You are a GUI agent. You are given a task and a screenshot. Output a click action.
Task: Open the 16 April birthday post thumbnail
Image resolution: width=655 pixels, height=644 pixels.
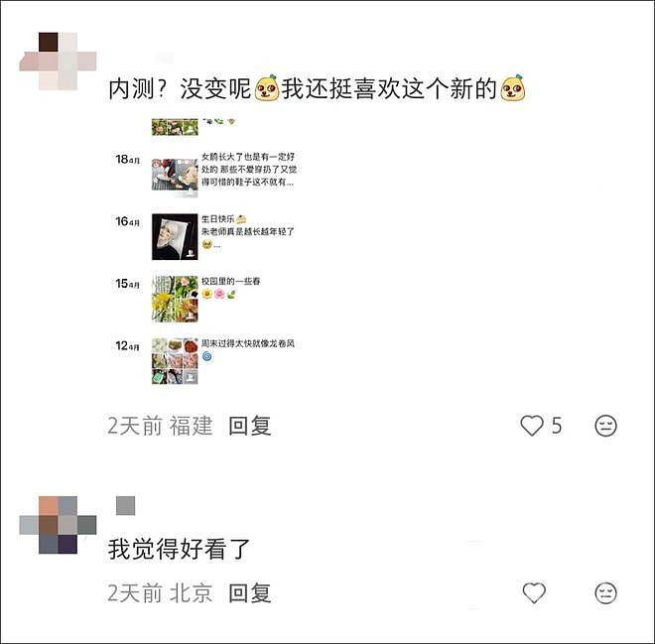pos(175,237)
